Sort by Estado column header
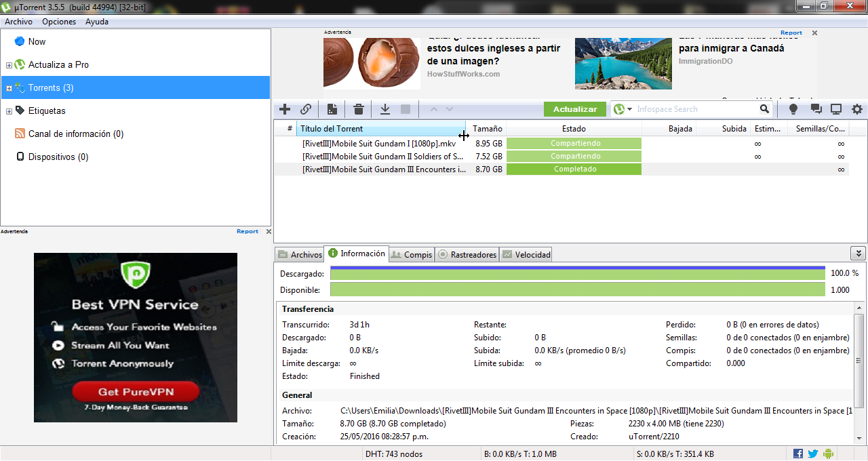The image size is (868, 461). (x=574, y=129)
